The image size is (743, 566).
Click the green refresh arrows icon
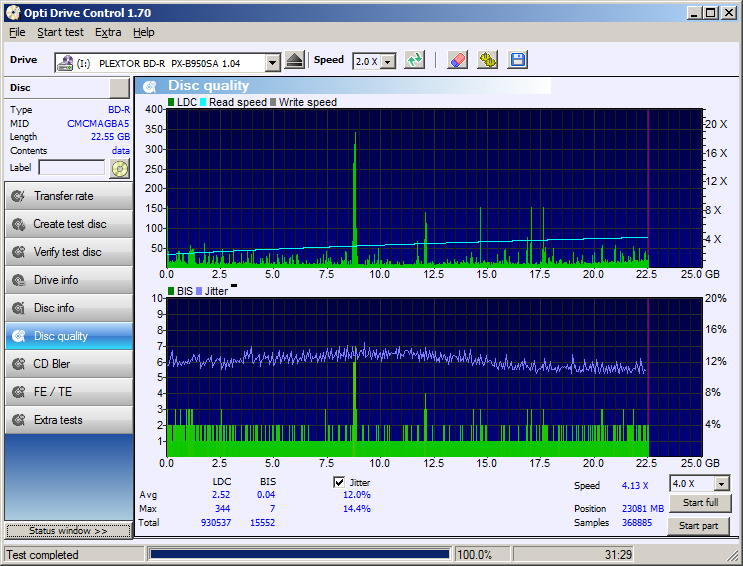click(x=414, y=60)
